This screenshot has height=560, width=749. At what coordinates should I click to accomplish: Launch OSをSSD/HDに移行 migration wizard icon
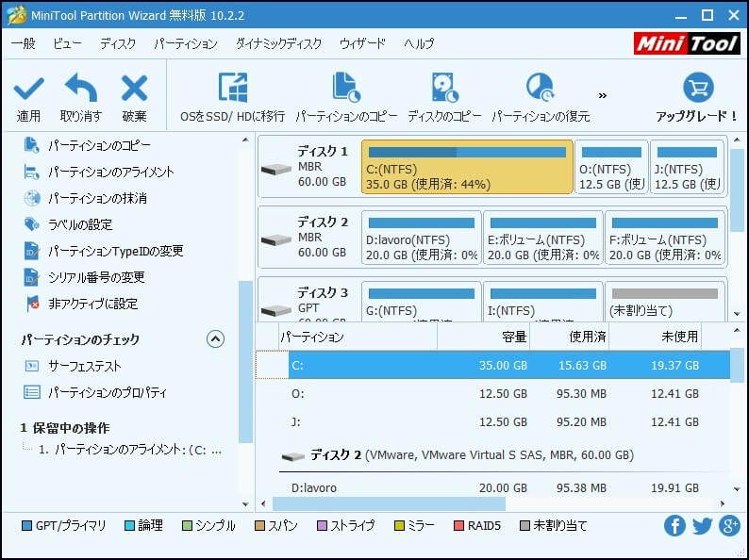[233, 88]
